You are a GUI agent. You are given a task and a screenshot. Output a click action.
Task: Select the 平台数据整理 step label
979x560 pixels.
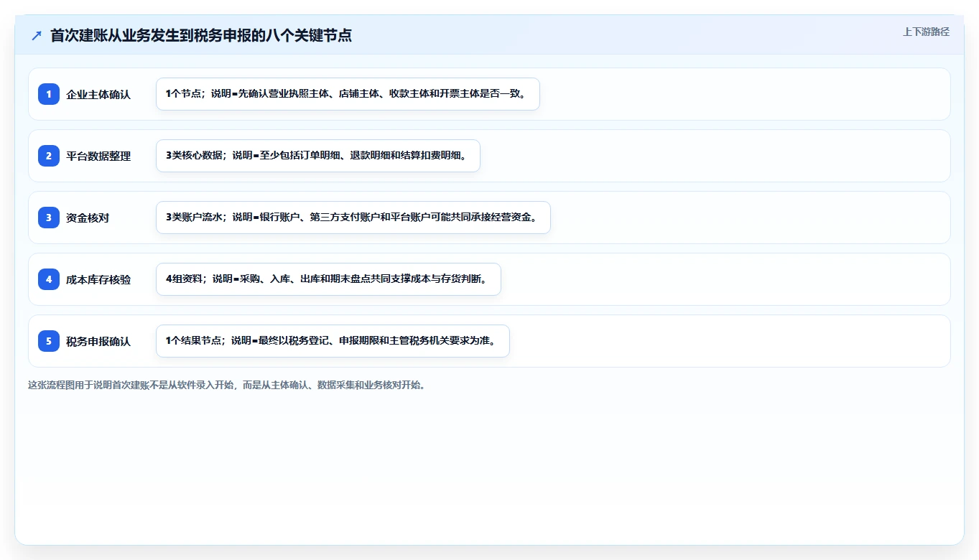pyautogui.click(x=98, y=156)
